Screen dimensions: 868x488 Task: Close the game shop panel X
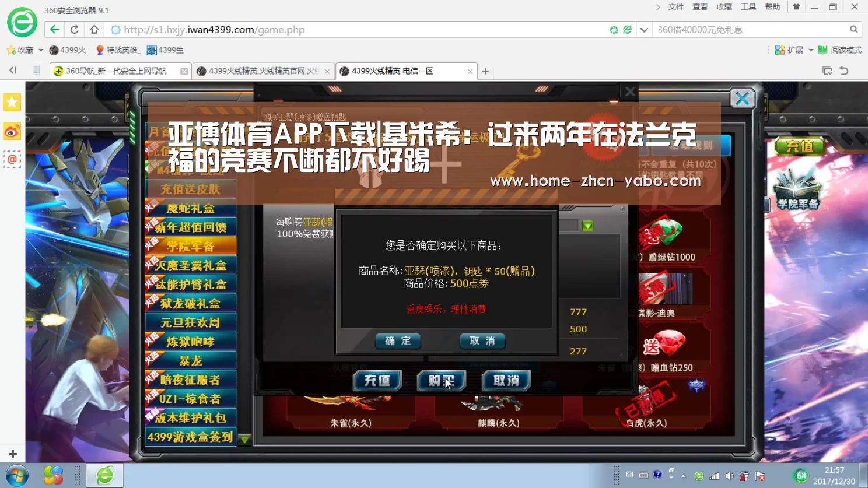743,99
